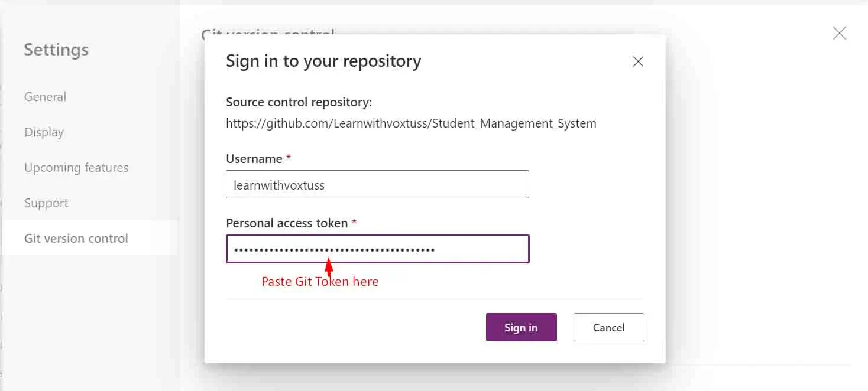Open the Upcoming features tab

pos(76,168)
